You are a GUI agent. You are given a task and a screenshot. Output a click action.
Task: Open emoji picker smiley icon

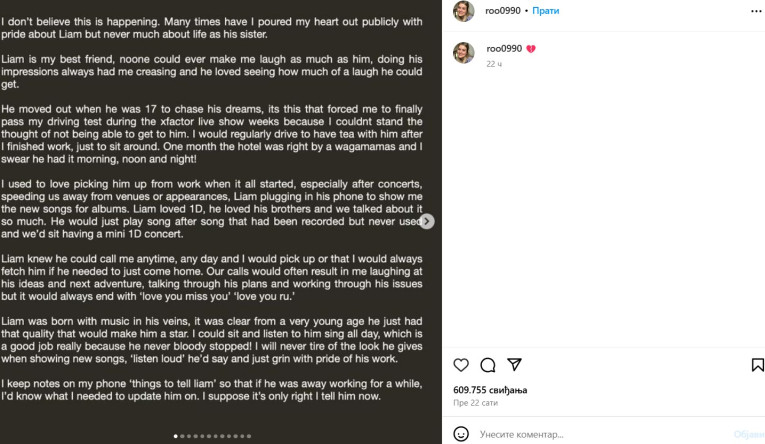pos(461,434)
